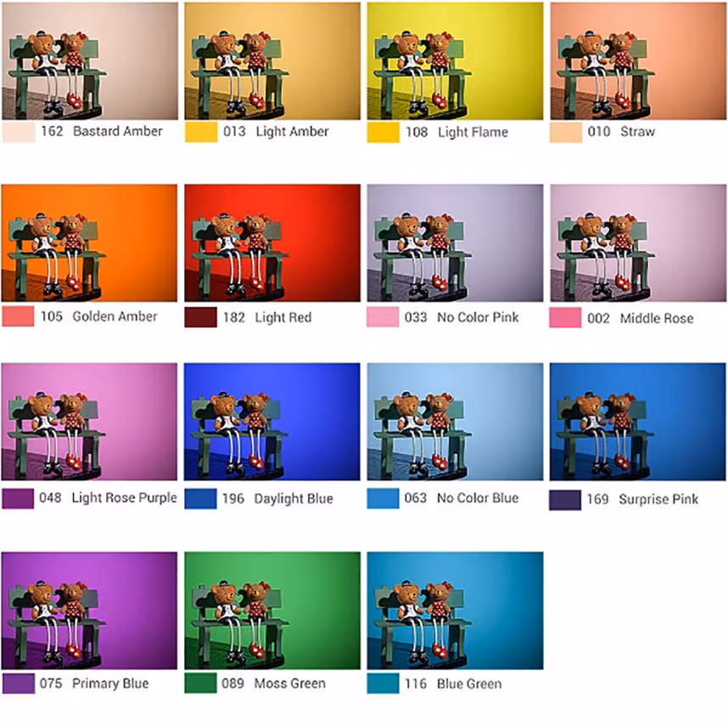Screen dimensions: 728x728
Task: Open the Light Rose Purple sample photo
Action: click(x=89, y=422)
